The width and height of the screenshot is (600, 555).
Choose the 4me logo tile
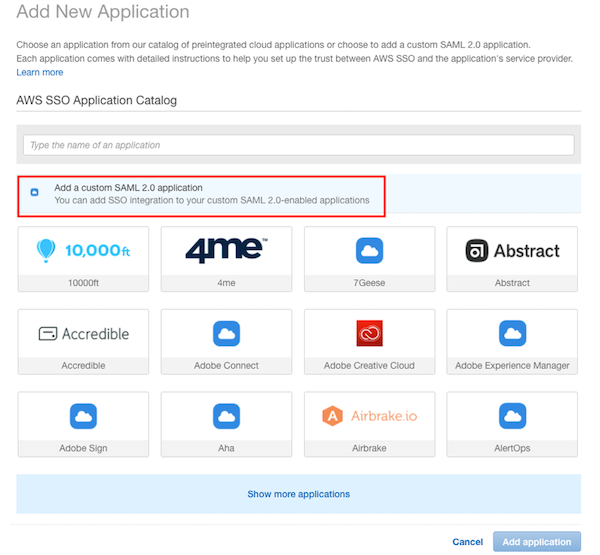click(x=227, y=251)
